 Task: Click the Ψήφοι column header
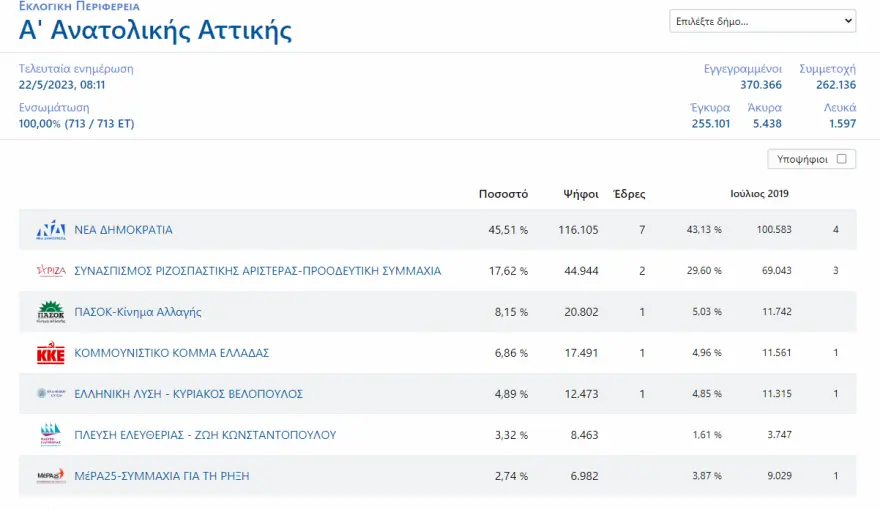click(x=581, y=194)
